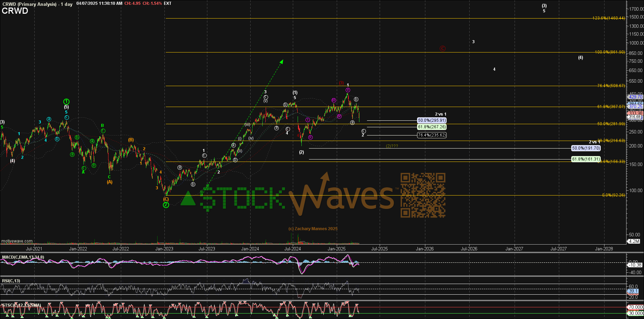Select the 61.8%(367.07) Fibonacci label

pyautogui.click(x=611, y=107)
